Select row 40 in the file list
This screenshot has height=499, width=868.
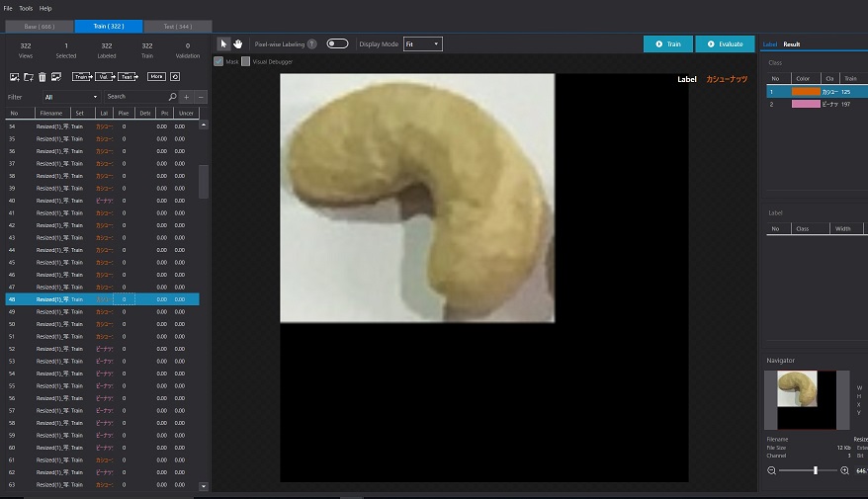coord(102,201)
